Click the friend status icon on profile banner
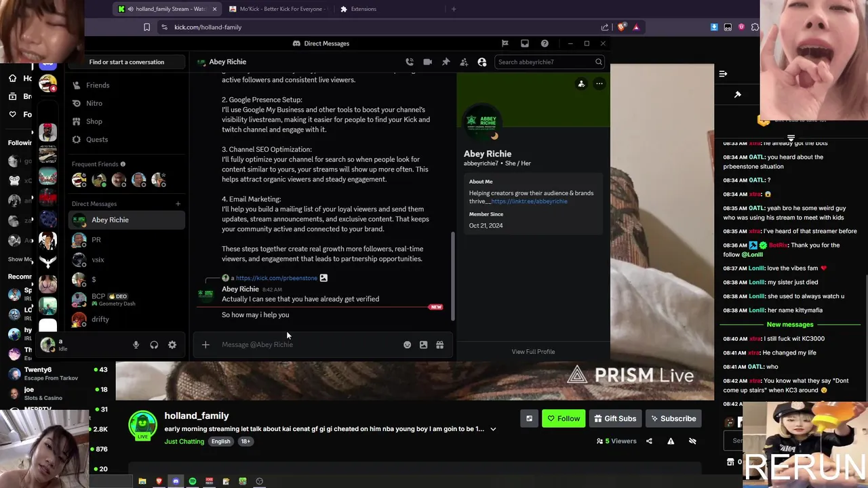 coord(581,84)
